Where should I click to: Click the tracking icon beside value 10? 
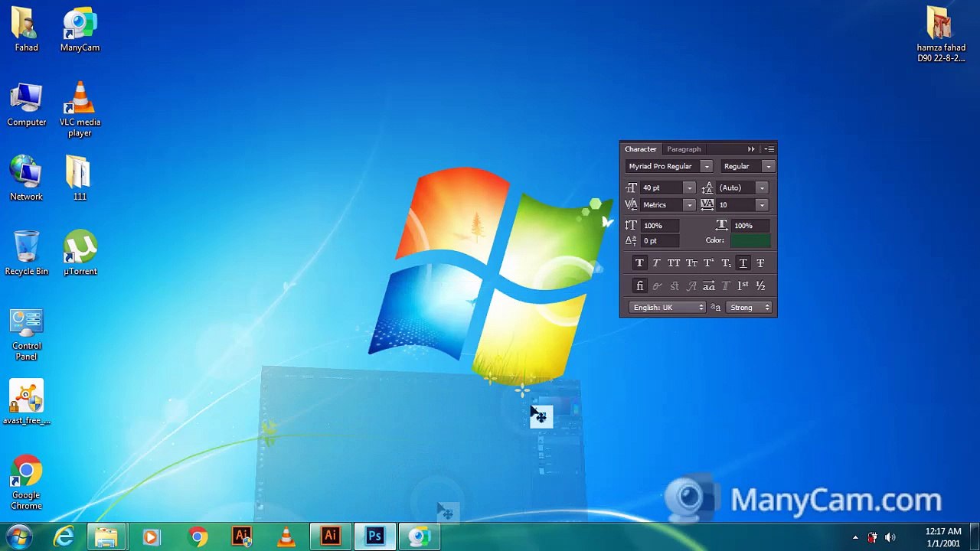707,205
